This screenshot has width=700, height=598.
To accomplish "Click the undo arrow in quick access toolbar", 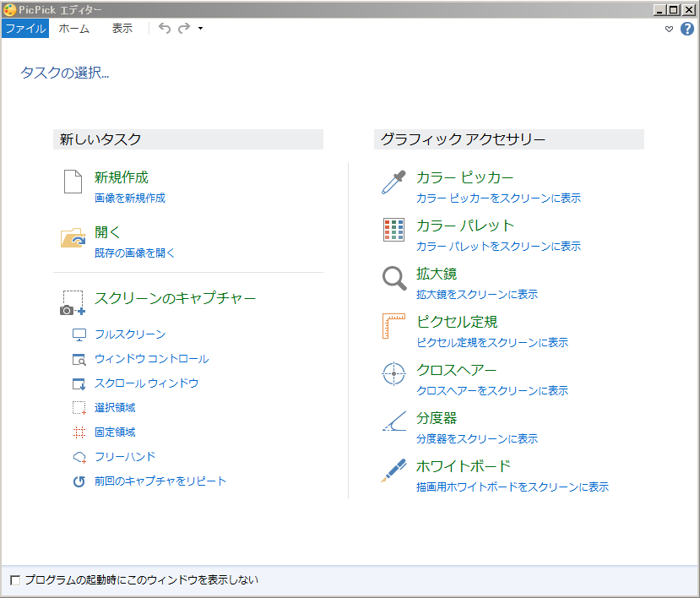I will (x=165, y=28).
